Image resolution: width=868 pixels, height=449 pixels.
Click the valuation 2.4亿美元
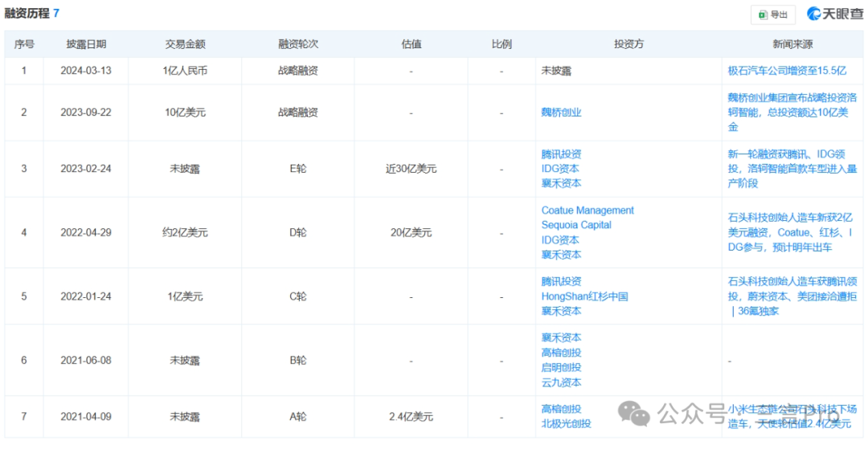coord(411,416)
